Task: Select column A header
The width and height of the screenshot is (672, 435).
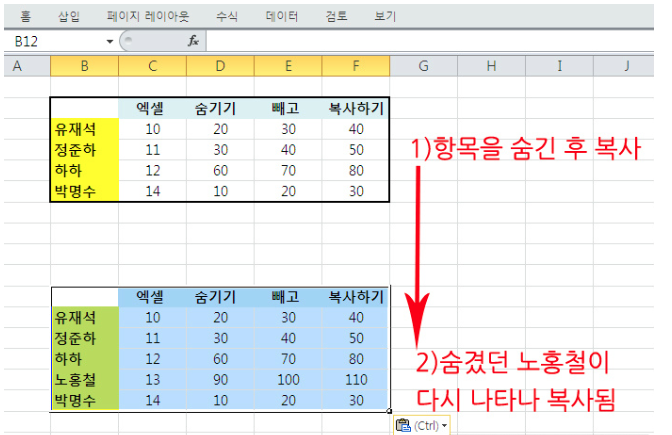Action: tap(27, 66)
